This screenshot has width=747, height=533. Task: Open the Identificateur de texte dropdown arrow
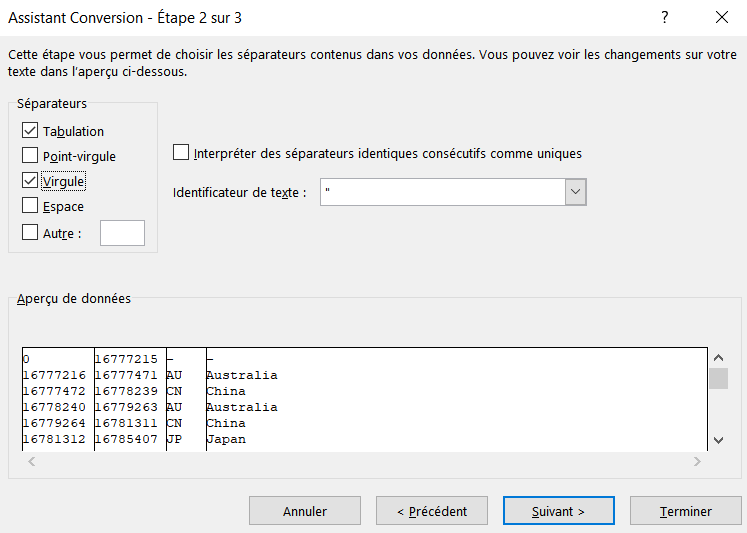(575, 192)
